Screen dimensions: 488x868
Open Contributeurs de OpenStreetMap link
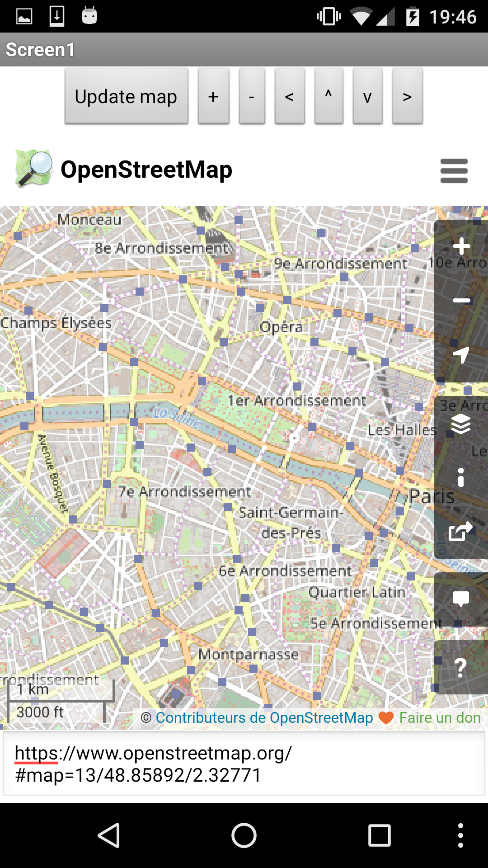point(264,718)
